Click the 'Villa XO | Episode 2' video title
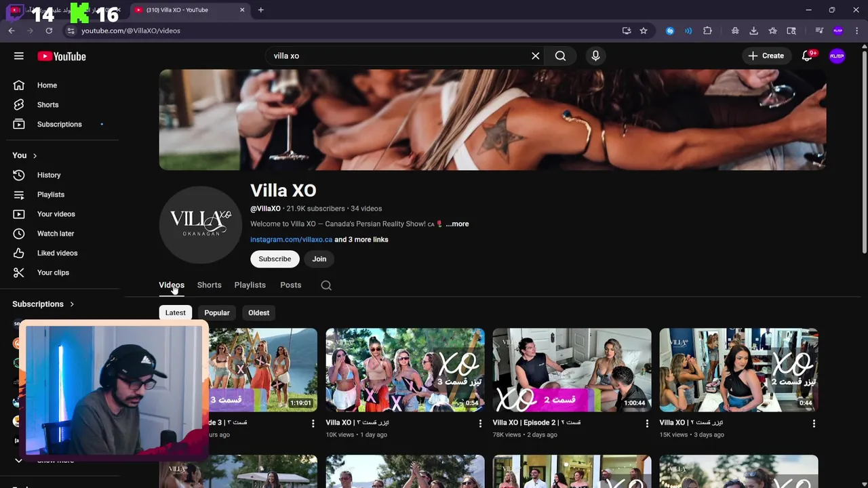 click(536, 423)
